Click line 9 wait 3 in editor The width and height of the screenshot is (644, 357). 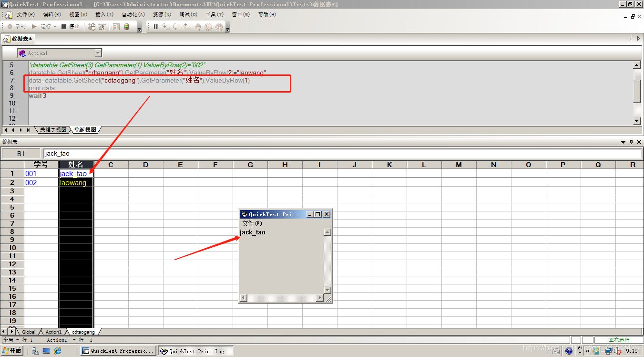point(38,96)
